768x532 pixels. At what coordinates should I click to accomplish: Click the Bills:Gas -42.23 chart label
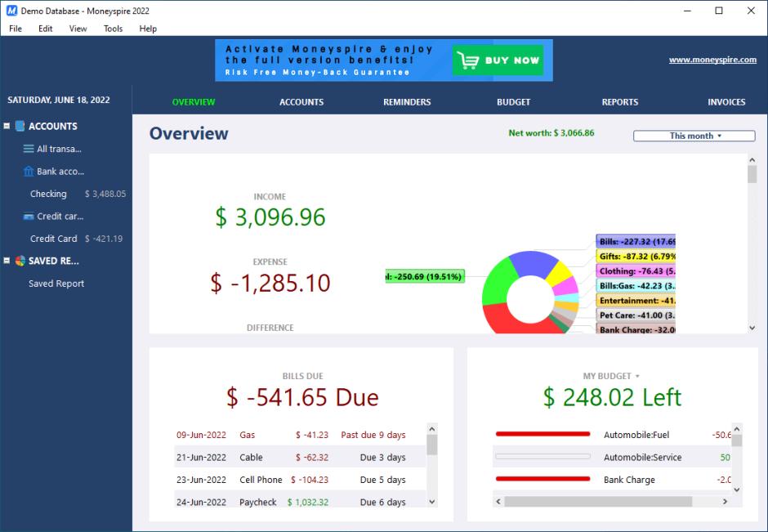coord(636,285)
